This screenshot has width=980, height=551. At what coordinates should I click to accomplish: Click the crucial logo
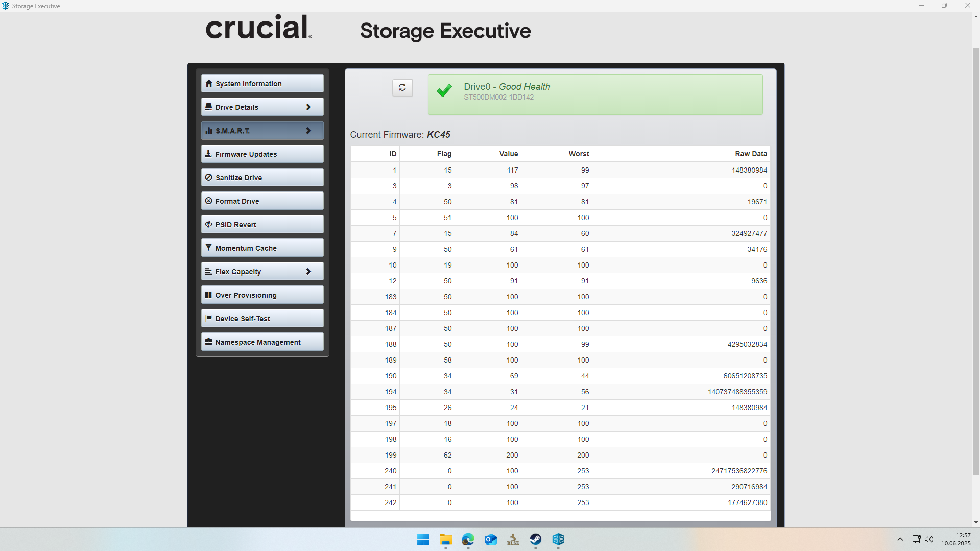click(x=258, y=28)
